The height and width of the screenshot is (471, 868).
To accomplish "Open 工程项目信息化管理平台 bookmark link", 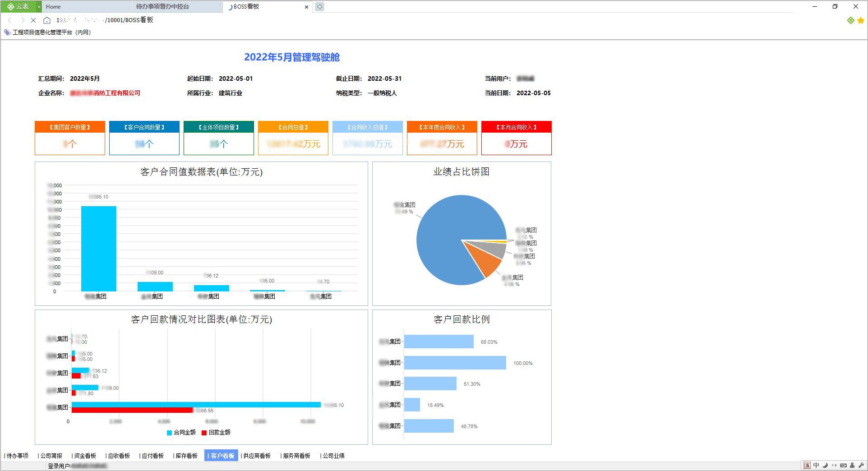I will click(51, 32).
